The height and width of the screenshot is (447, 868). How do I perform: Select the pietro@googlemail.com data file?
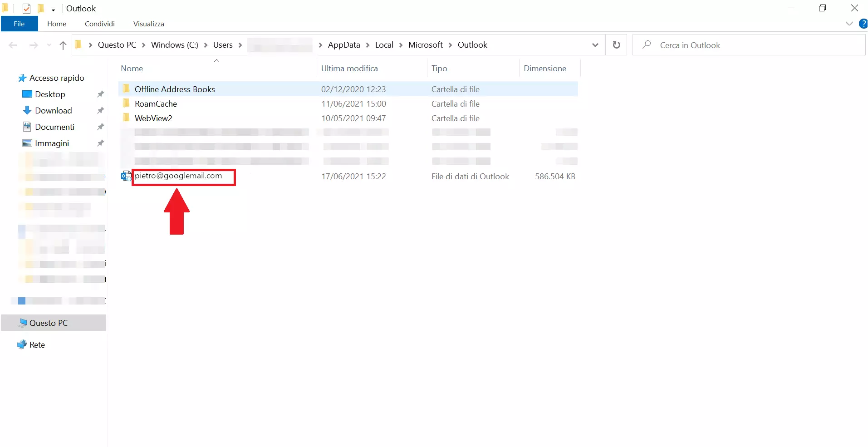pos(178,176)
